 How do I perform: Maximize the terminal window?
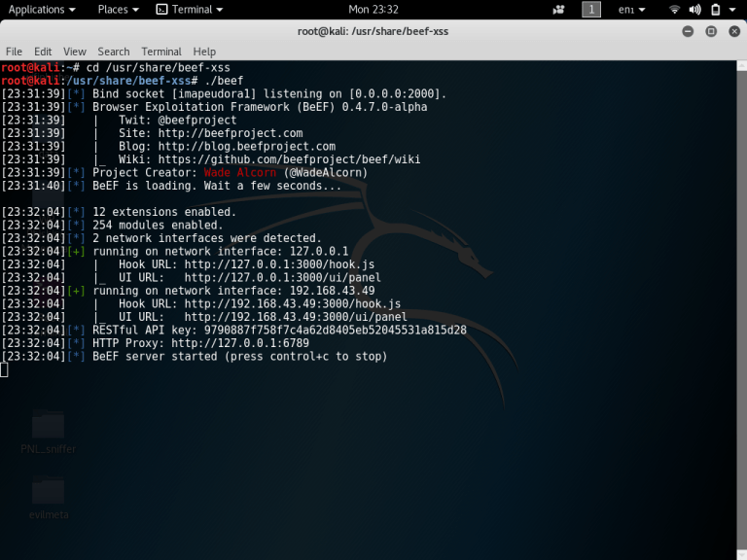pyautogui.click(x=710, y=31)
